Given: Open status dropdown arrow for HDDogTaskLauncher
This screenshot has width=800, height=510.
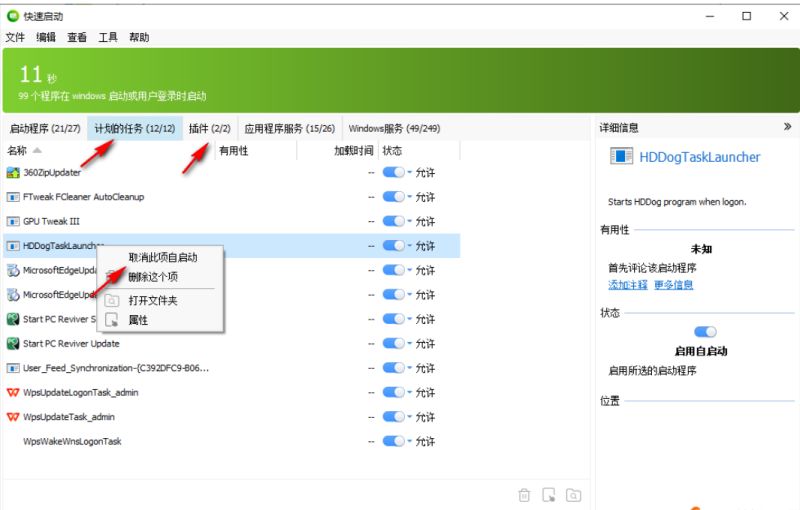Looking at the screenshot, I should coord(409,246).
